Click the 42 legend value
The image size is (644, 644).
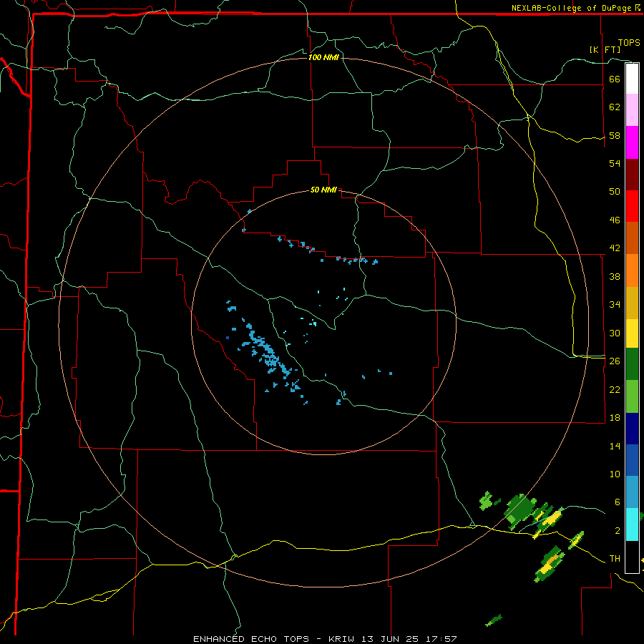click(615, 248)
